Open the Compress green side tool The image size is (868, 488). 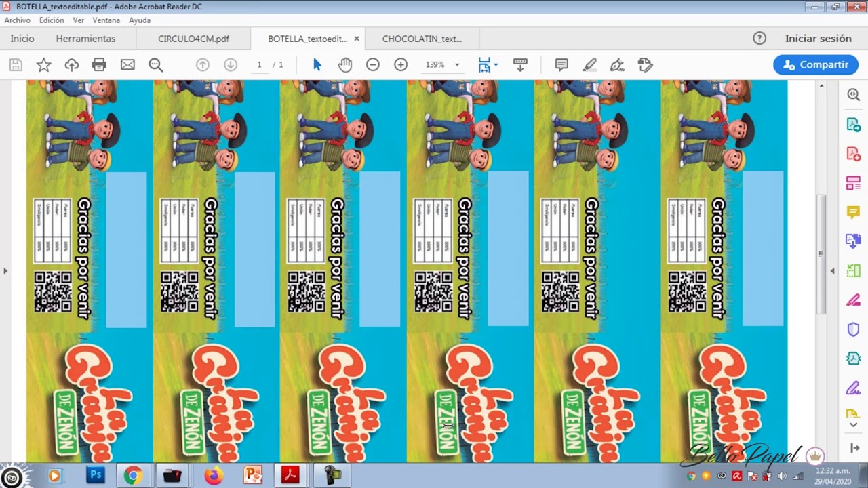[x=853, y=271]
